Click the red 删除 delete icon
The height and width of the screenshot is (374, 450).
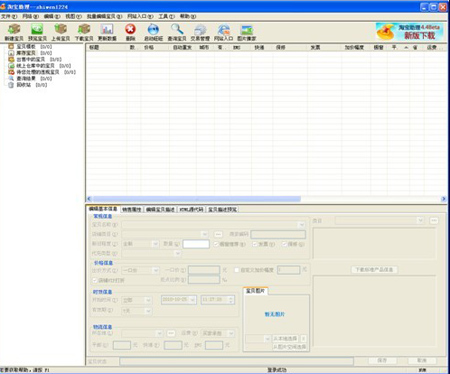coord(130,33)
